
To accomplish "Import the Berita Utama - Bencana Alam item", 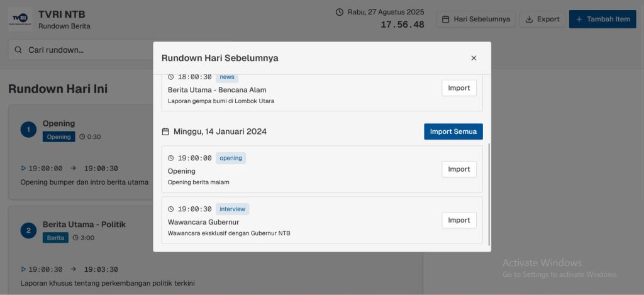I will 459,88.
